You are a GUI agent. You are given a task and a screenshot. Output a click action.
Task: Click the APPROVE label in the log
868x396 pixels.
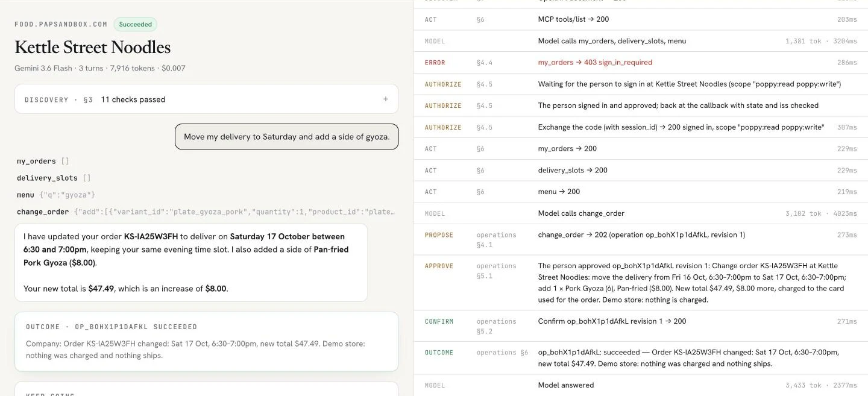(x=439, y=266)
